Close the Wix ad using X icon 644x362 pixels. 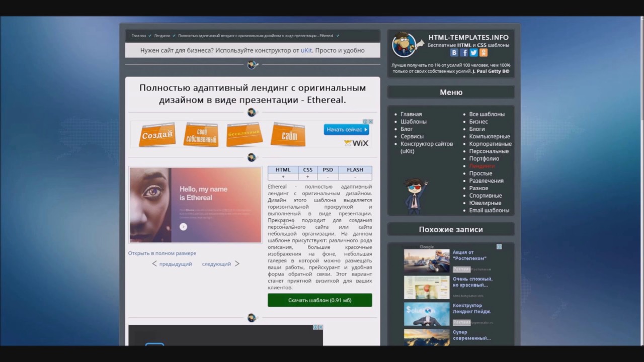tap(371, 122)
